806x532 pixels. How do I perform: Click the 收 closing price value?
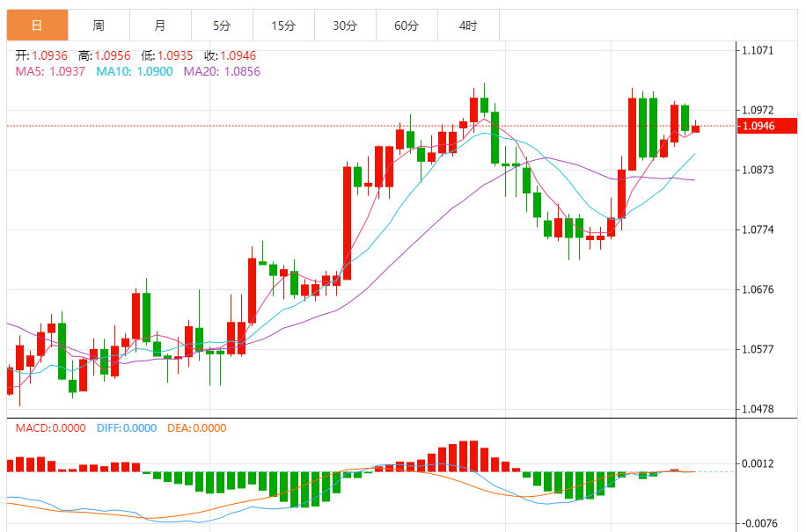click(238, 55)
